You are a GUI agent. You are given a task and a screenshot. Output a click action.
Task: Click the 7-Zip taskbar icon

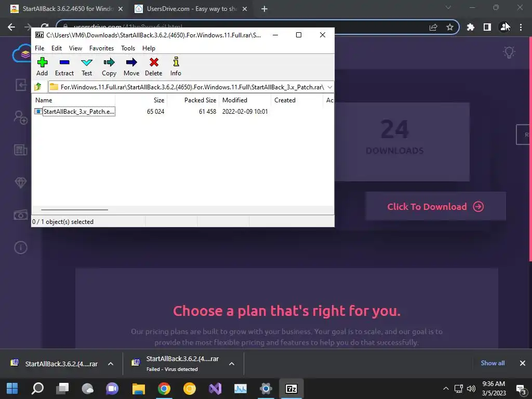click(x=291, y=389)
